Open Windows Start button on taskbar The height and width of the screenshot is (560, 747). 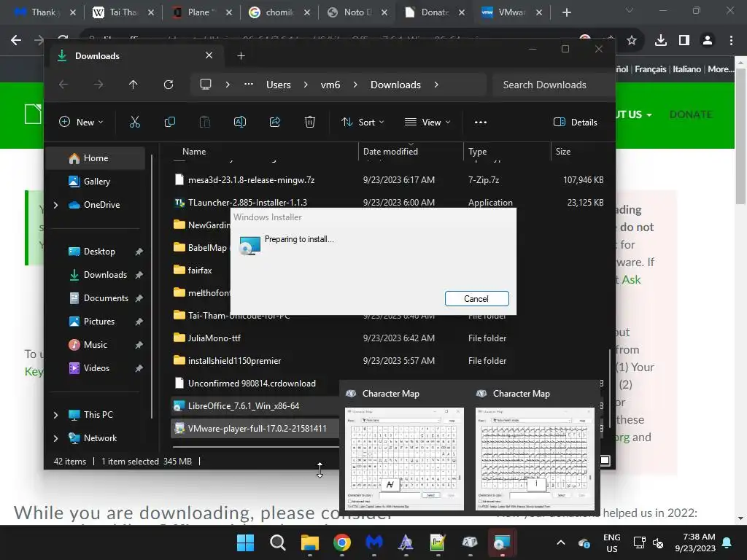pos(246,542)
